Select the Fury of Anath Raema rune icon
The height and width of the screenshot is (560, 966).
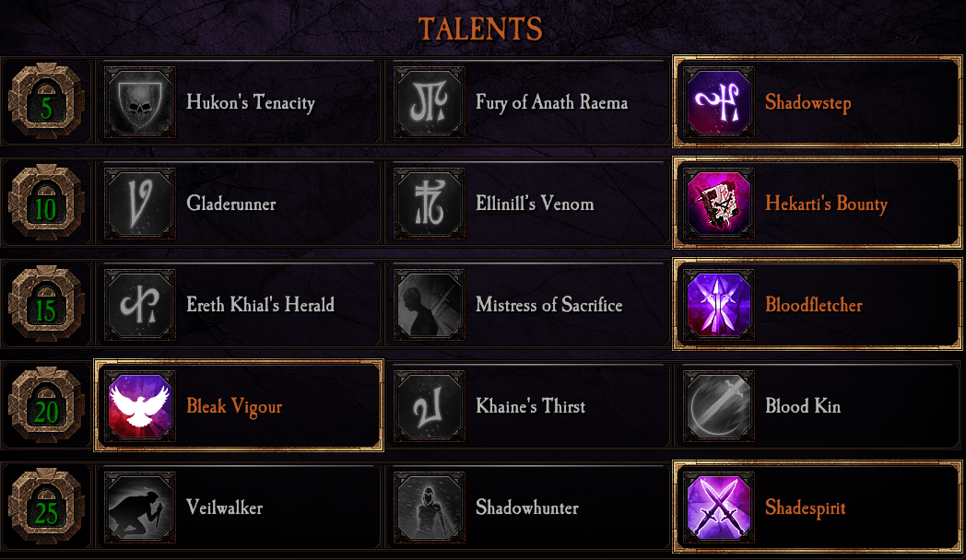(430, 102)
